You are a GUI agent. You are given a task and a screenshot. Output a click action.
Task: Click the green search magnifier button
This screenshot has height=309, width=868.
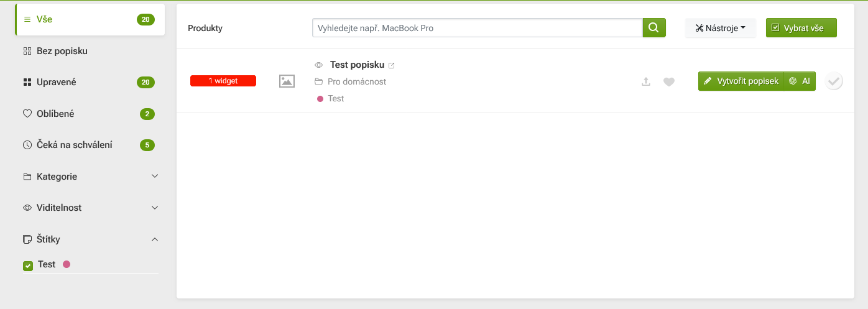coord(653,28)
